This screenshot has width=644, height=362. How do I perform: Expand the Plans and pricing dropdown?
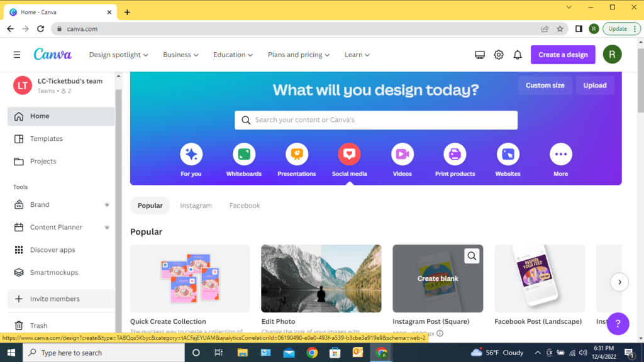coord(299,55)
